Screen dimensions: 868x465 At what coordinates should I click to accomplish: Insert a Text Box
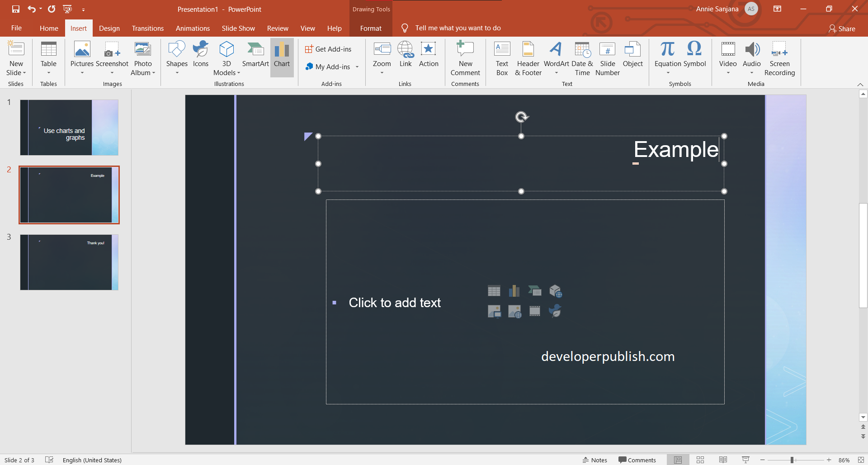click(x=502, y=57)
